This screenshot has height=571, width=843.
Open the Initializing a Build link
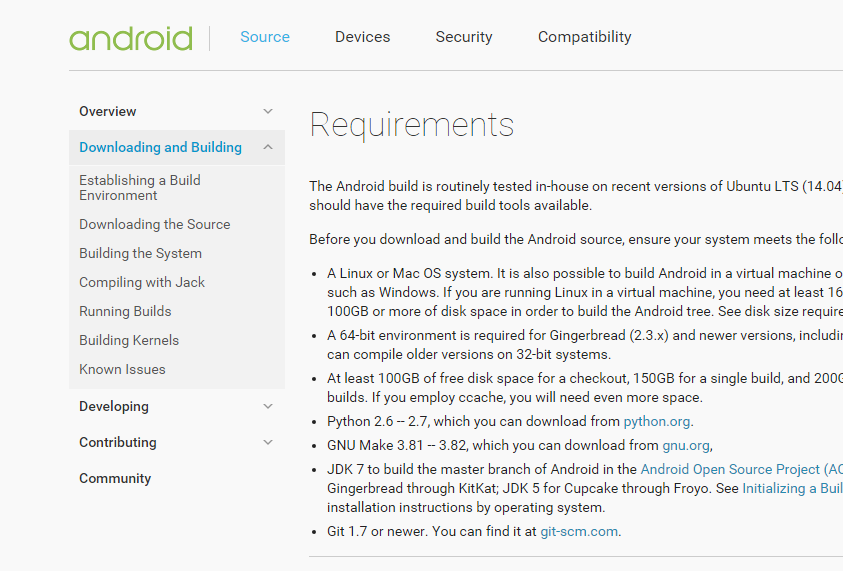point(792,488)
